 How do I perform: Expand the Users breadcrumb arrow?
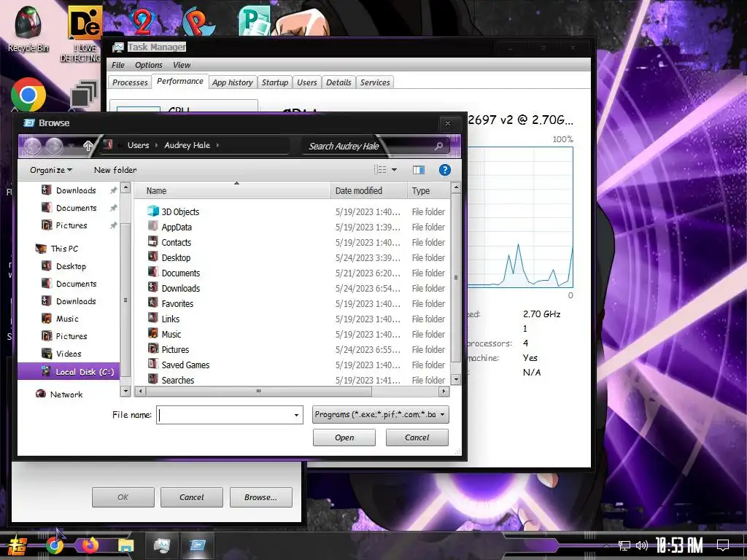pyautogui.click(x=156, y=145)
